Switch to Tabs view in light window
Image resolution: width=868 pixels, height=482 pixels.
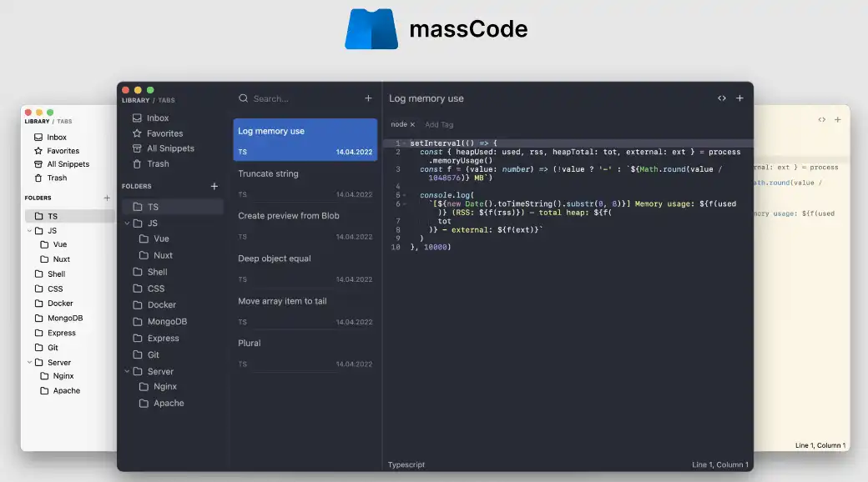(x=64, y=121)
